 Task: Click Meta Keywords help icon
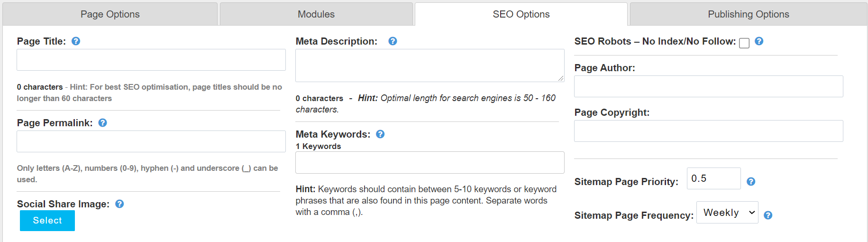click(x=380, y=134)
